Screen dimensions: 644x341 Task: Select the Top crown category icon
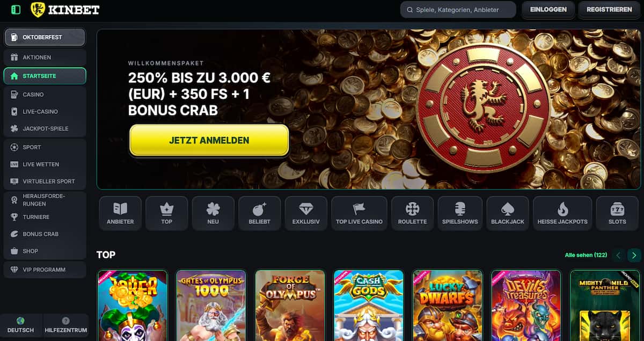tap(167, 213)
